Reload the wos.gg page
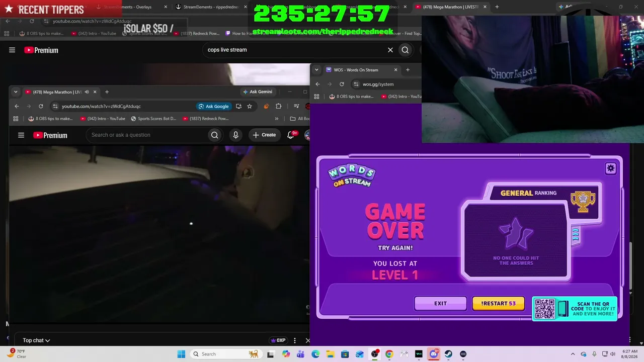This screenshot has width=644, height=362. (x=342, y=84)
